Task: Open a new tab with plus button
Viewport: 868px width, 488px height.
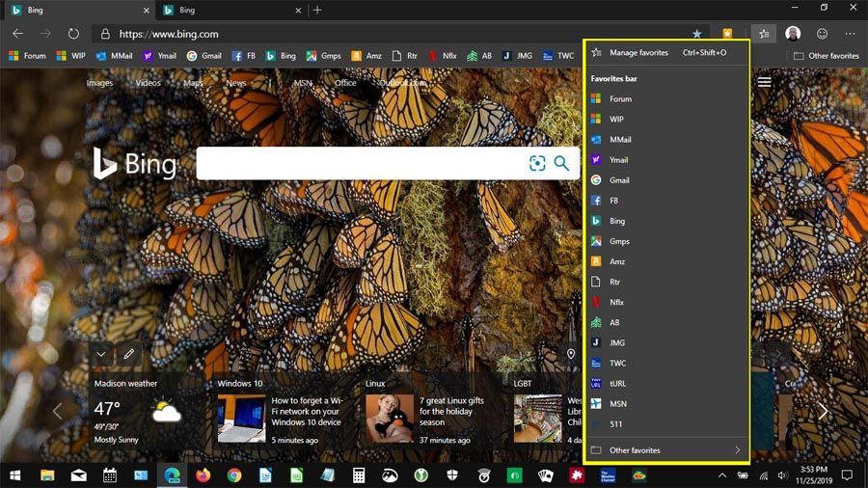Action: tap(317, 10)
